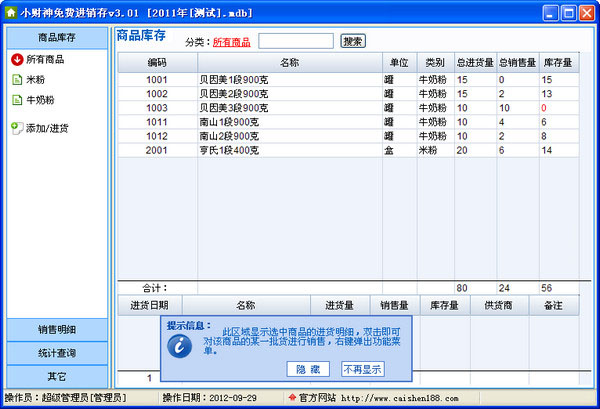Click the red 所有商品 category link
The image size is (600, 409).
tap(232, 42)
